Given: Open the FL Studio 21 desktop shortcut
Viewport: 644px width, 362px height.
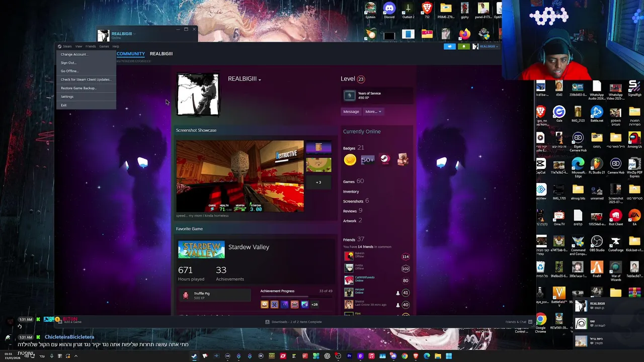Looking at the screenshot, I should [x=597, y=166].
